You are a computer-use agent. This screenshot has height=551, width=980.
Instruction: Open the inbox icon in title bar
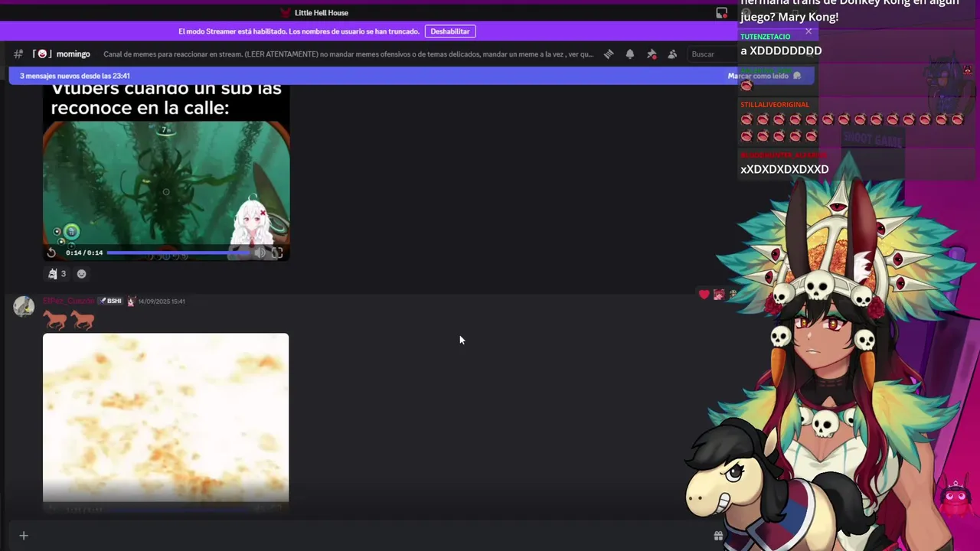point(721,13)
